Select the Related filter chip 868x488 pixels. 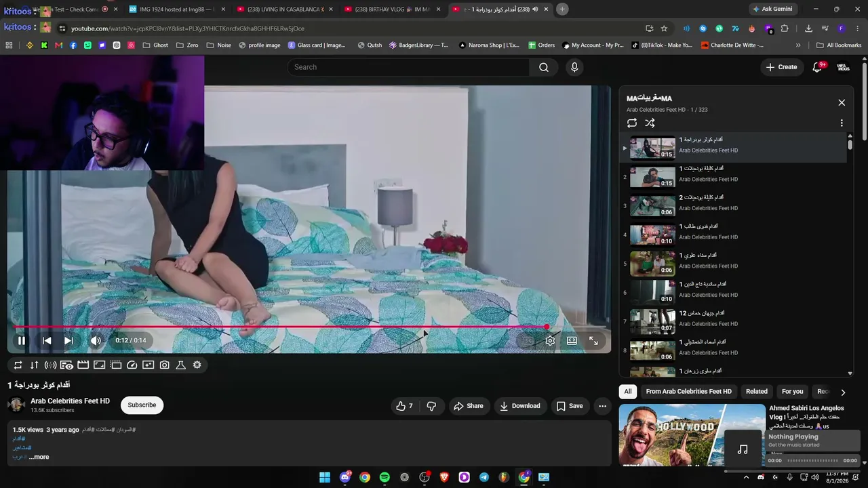pyautogui.click(x=757, y=392)
